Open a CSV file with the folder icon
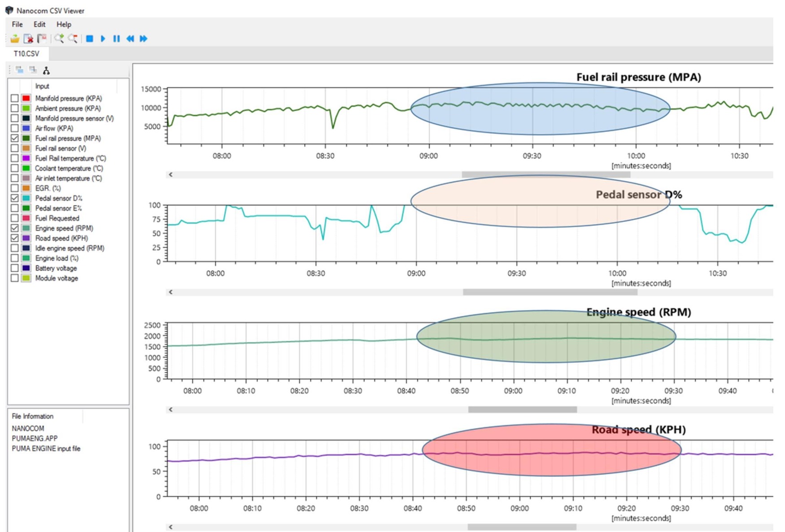This screenshot has width=785, height=532. click(15, 39)
